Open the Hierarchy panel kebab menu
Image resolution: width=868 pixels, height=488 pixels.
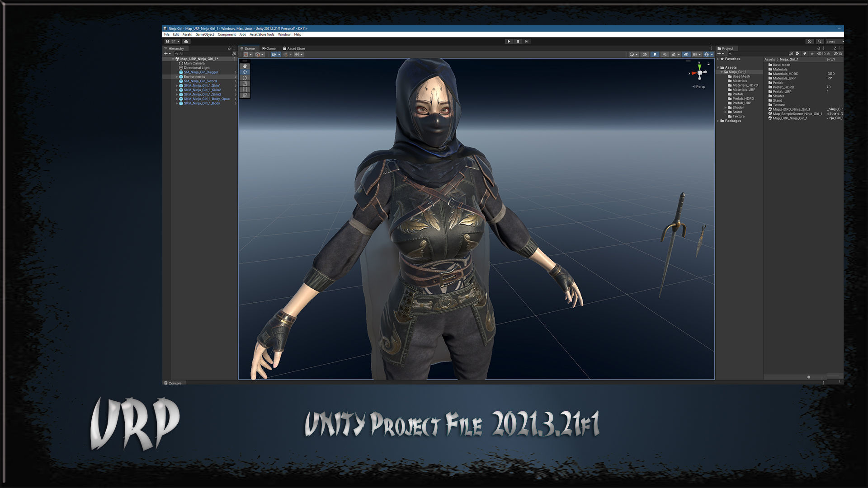point(234,48)
